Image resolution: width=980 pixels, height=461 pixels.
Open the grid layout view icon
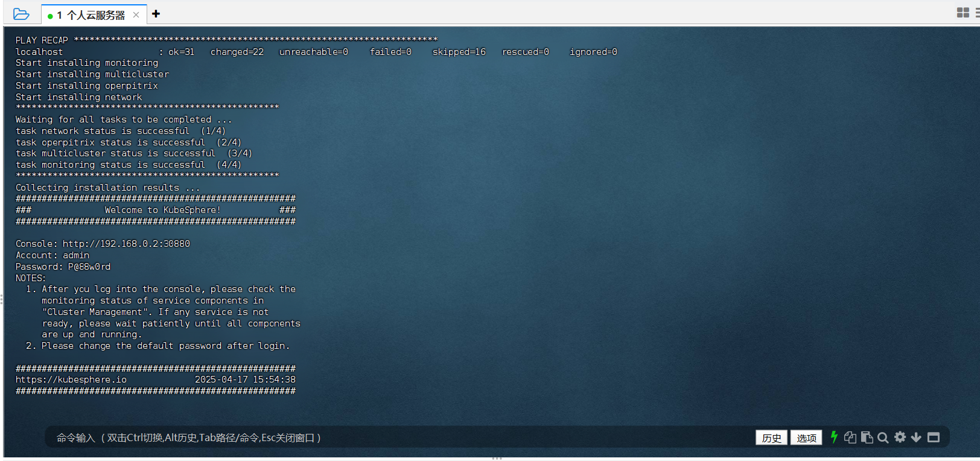click(963, 13)
